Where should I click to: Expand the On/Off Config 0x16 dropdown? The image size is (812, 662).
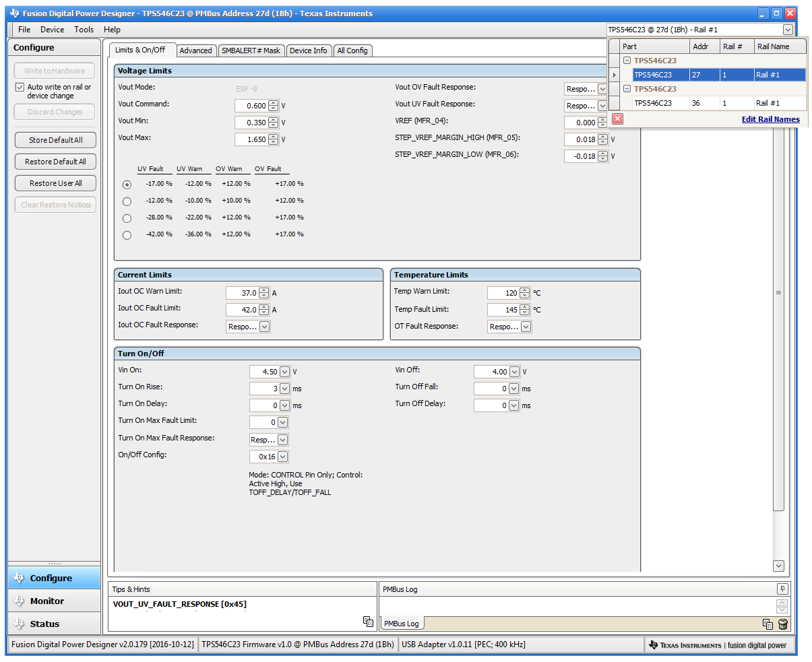[x=282, y=457]
